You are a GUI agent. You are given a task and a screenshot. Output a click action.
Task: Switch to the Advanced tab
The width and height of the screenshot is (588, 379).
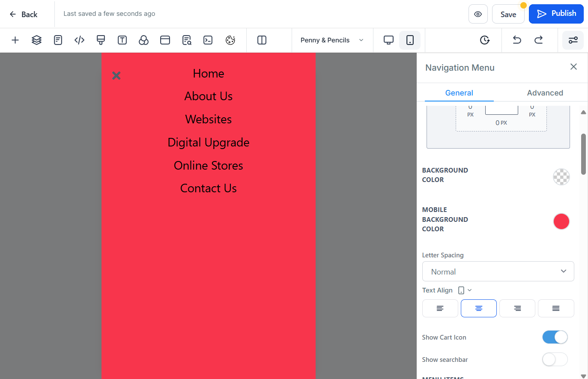click(545, 93)
